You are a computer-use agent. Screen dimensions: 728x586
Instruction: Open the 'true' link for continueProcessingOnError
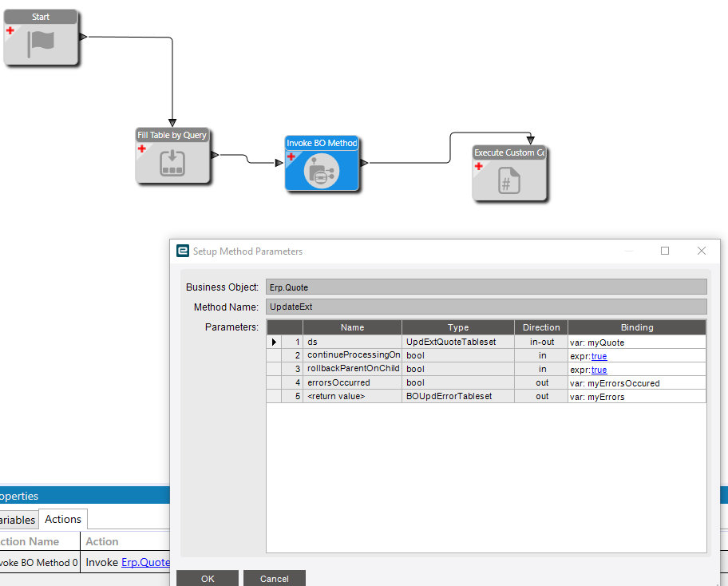(599, 356)
